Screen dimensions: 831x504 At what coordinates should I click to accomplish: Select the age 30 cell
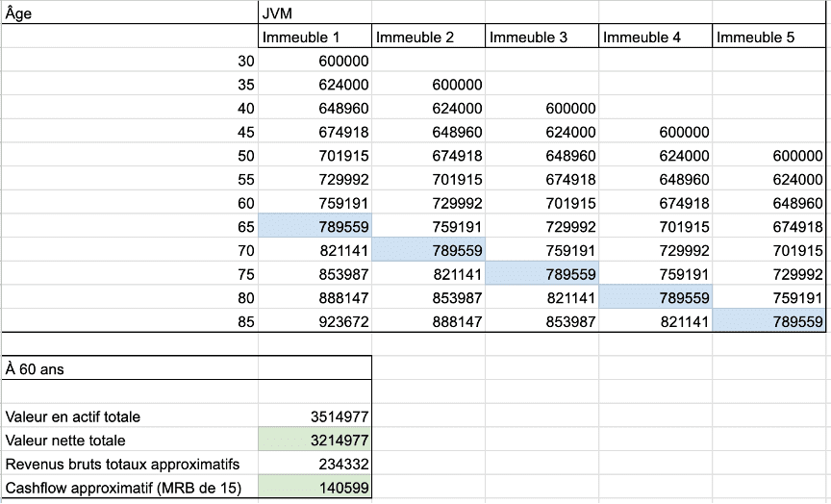point(129,61)
